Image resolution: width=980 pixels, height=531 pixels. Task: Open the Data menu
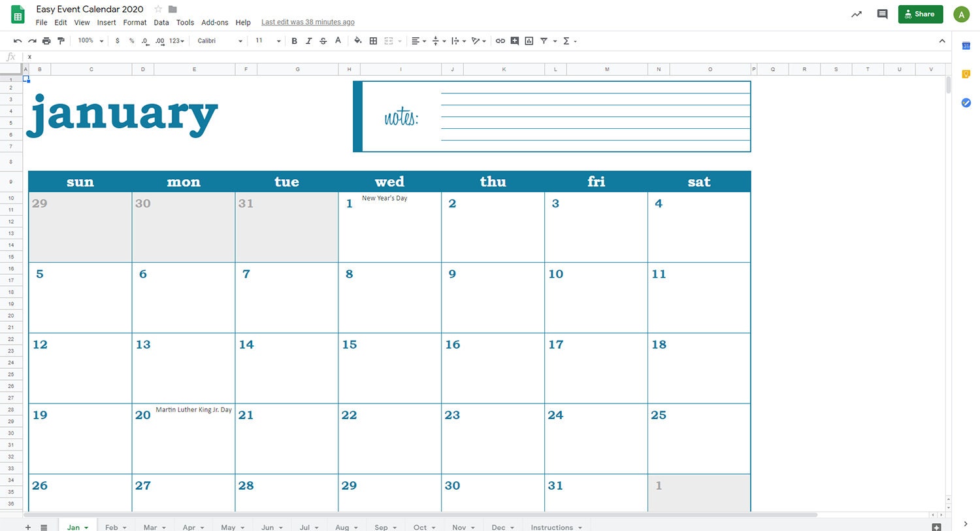[x=161, y=22]
